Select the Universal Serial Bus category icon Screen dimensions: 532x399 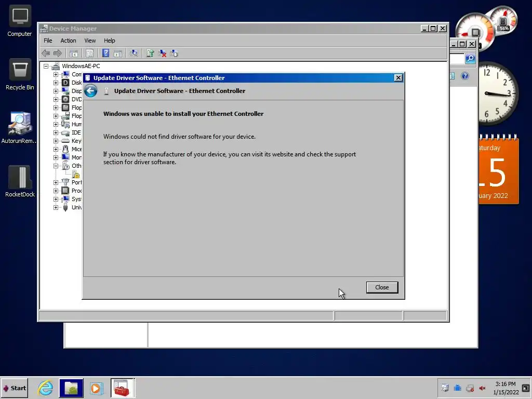[65, 207]
